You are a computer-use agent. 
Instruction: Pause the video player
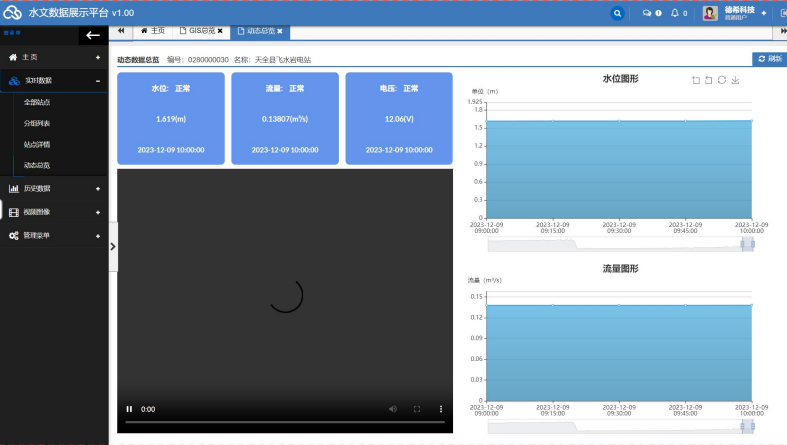pyautogui.click(x=129, y=409)
